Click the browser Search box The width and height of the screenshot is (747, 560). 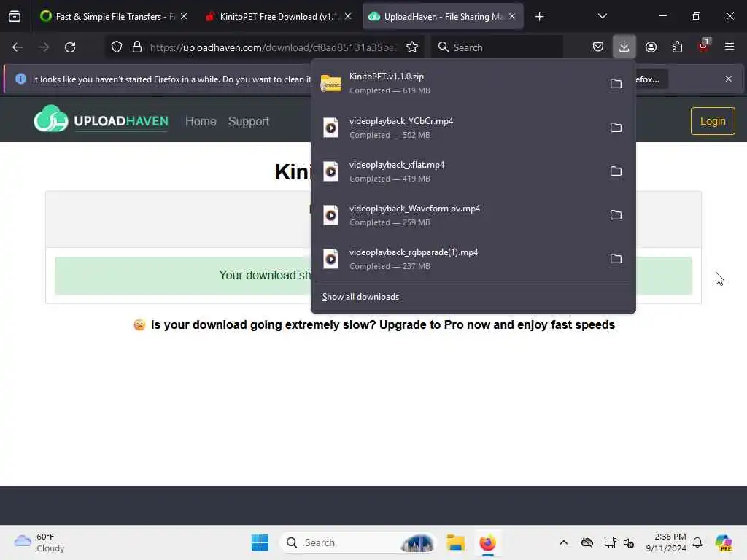(498, 47)
